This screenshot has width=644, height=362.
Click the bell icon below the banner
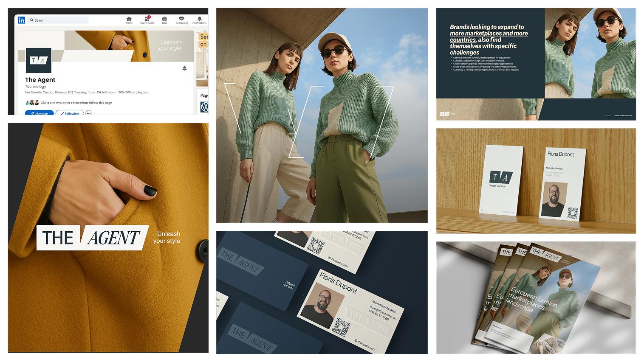point(184,68)
